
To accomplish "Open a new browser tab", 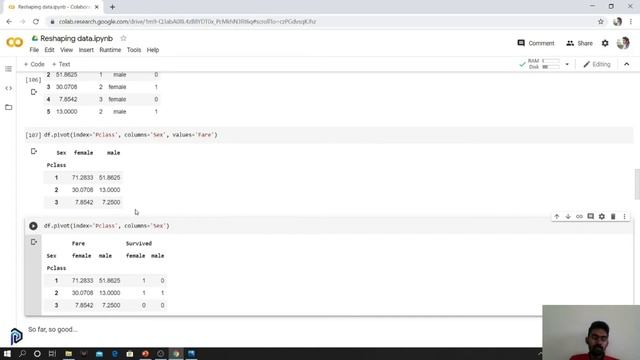I will [x=112, y=7].
